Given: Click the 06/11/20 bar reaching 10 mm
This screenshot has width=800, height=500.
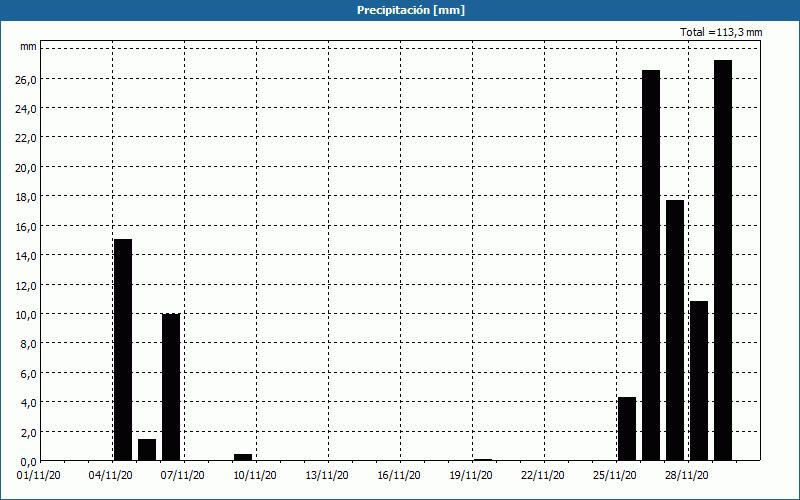Looking at the screenshot, I should tap(171, 387).
